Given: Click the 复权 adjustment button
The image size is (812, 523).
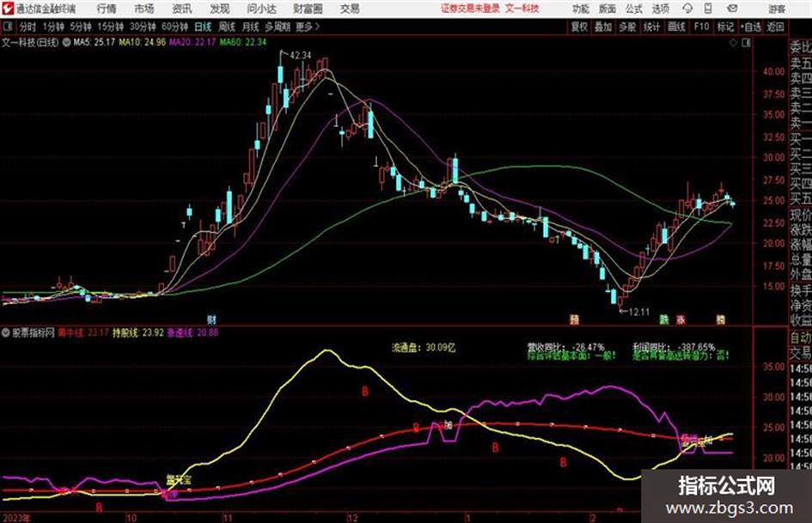Looking at the screenshot, I should (x=579, y=27).
